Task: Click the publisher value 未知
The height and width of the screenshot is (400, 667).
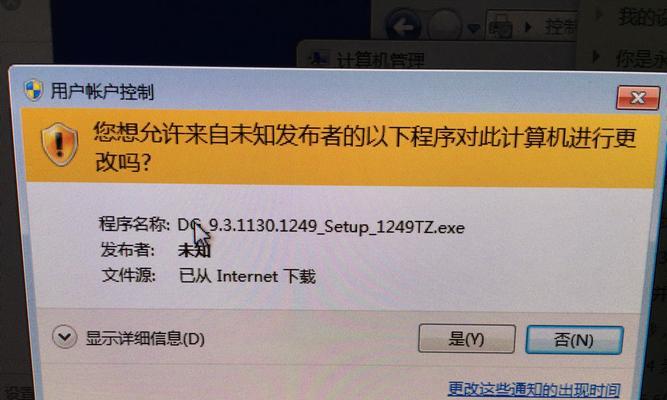Action: click(x=194, y=250)
